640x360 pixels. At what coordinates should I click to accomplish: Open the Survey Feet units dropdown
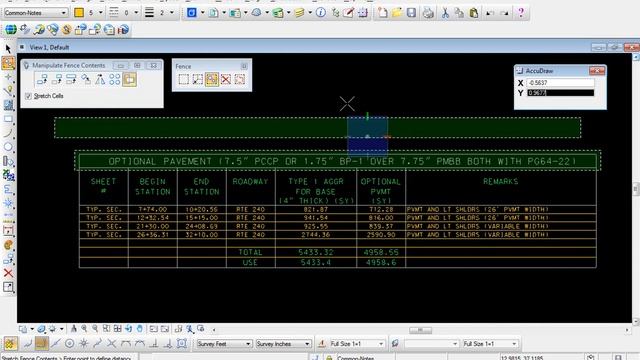tap(224, 344)
